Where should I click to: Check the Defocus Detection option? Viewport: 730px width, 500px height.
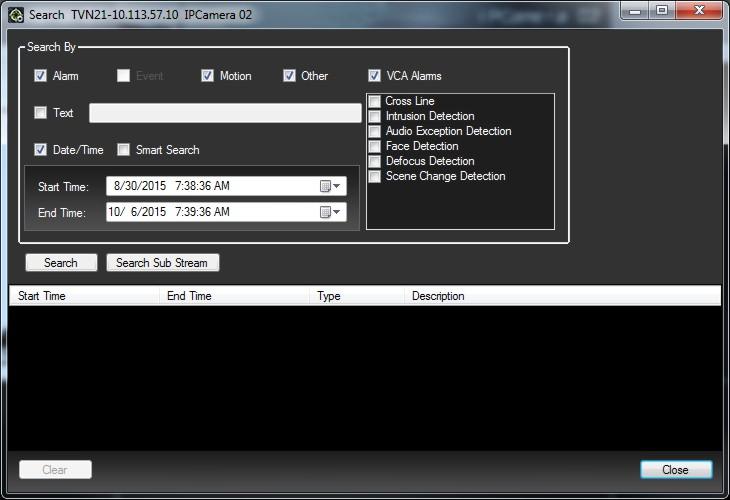click(x=375, y=161)
